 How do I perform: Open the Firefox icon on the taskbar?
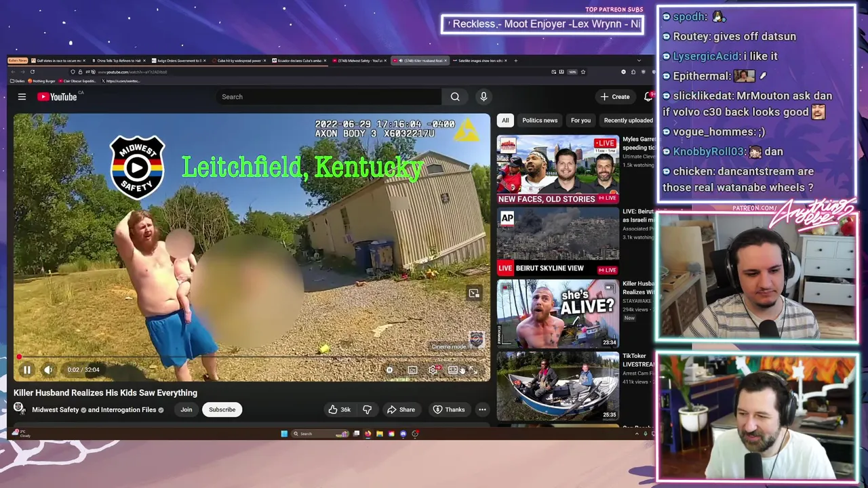click(368, 434)
